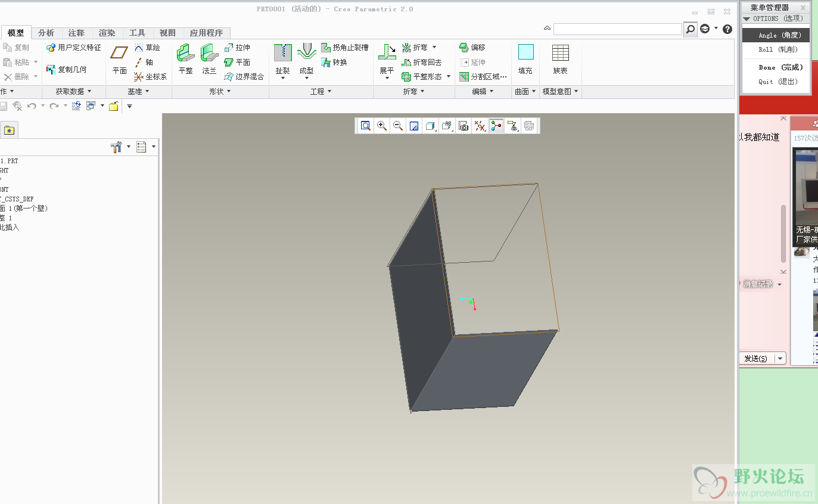Click Quit (退出) in menu manager
The height and width of the screenshot is (504, 818).
point(776,82)
